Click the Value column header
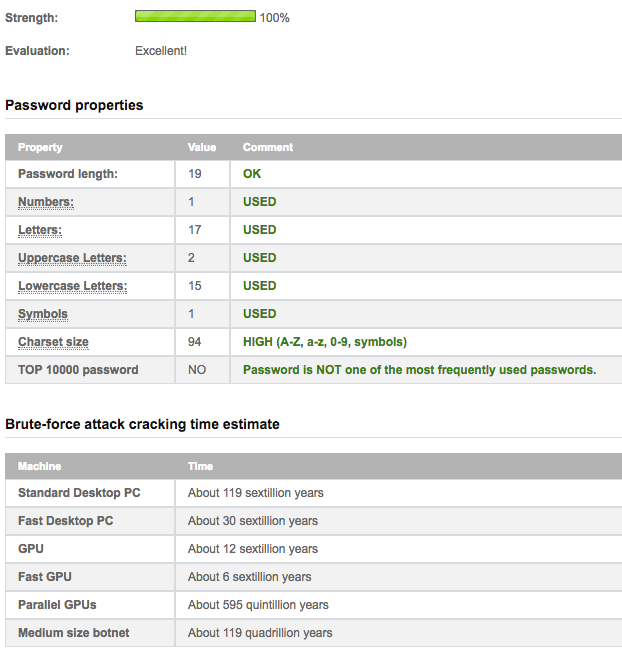Viewport: 622px width, 652px height. click(202, 147)
